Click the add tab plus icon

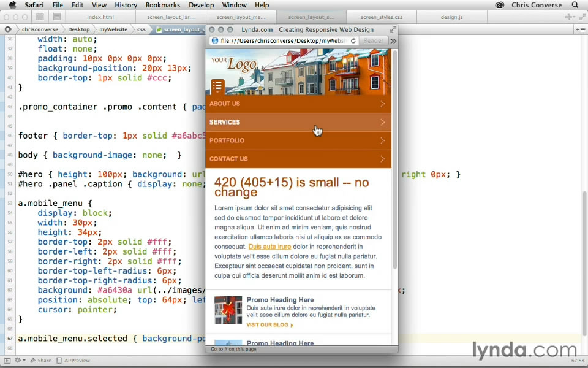[570, 17]
